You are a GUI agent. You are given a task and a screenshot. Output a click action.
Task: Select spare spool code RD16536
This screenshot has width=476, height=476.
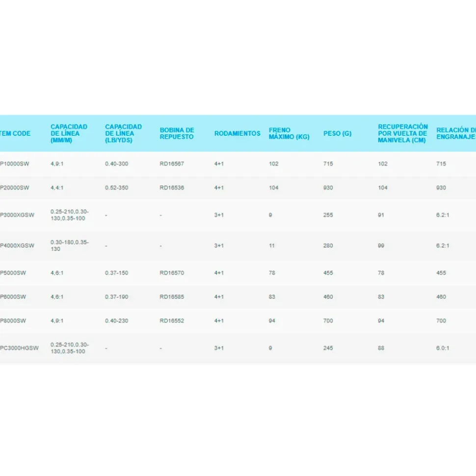(172, 188)
